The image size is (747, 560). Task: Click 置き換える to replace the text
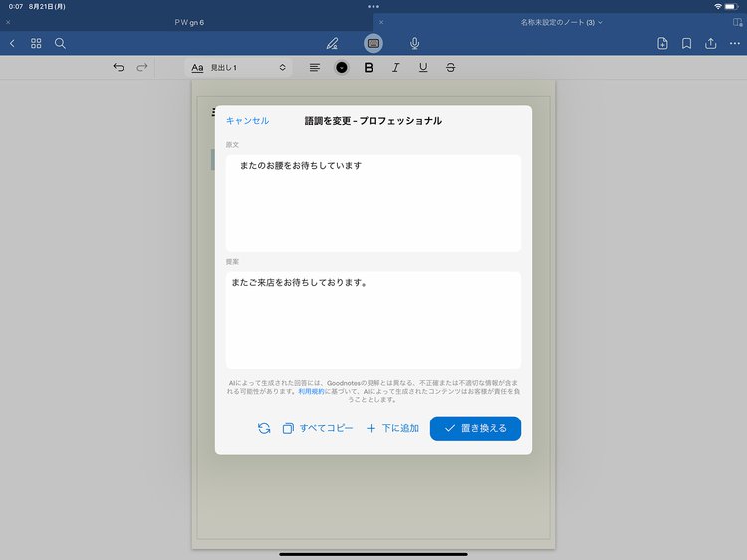[x=475, y=428]
